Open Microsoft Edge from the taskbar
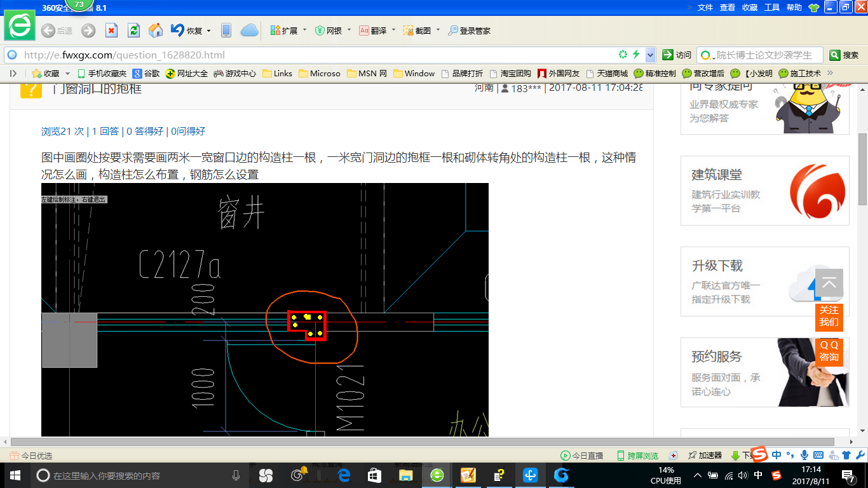The image size is (868, 488). (344, 475)
